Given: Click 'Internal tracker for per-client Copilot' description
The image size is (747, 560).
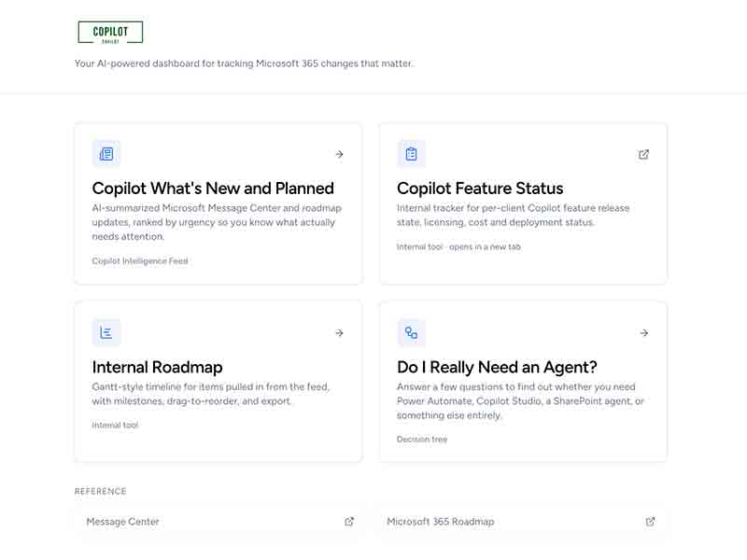Looking at the screenshot, I should [x=513, y=216].
